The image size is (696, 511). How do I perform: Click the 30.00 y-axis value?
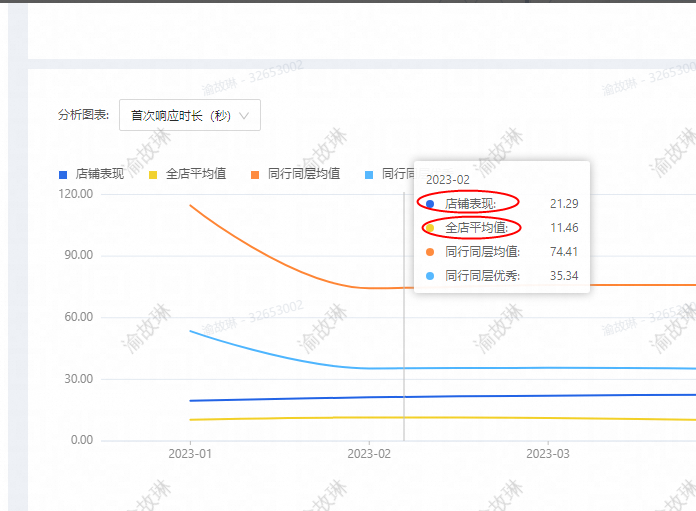pyautogui.click(x=79, y=379)
